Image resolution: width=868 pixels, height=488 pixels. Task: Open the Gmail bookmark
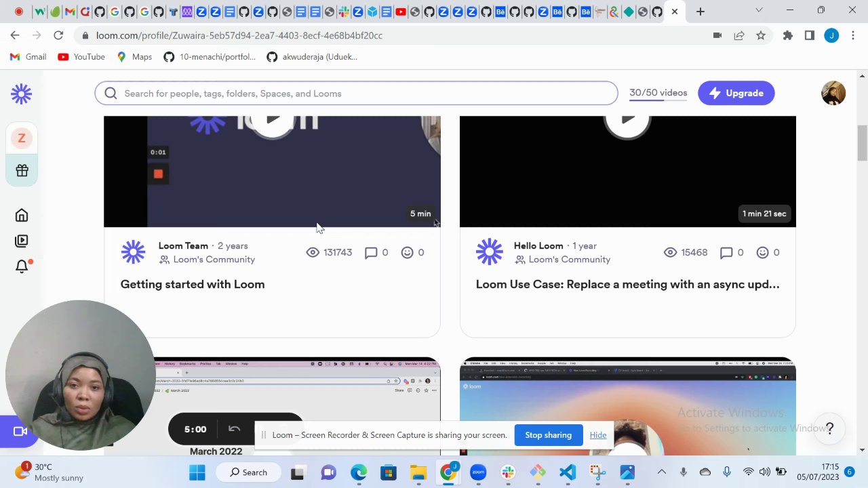(28, 57)
